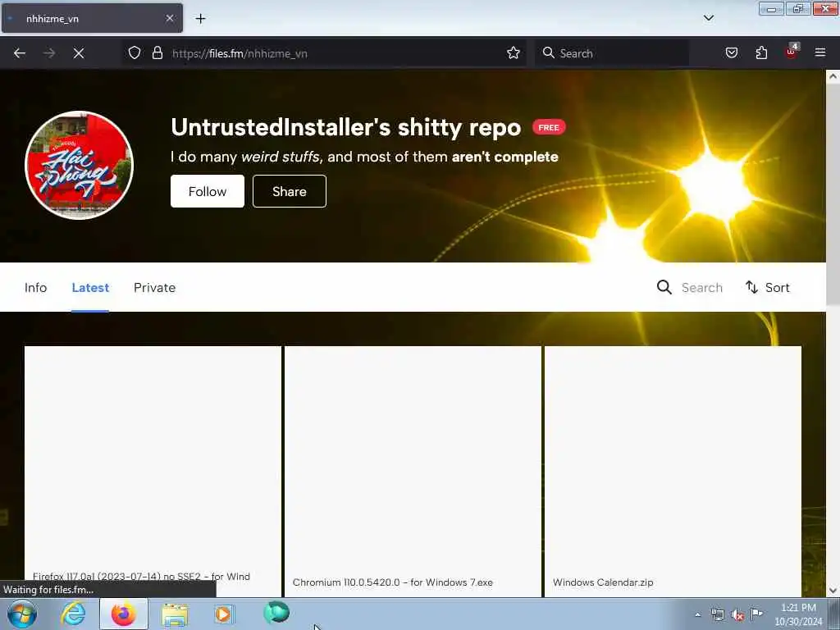Image resolution: width=840 pixels, height=630 pixels.
Task: Follow UntrustedInstaller's repo
Action: pos(208,191)
